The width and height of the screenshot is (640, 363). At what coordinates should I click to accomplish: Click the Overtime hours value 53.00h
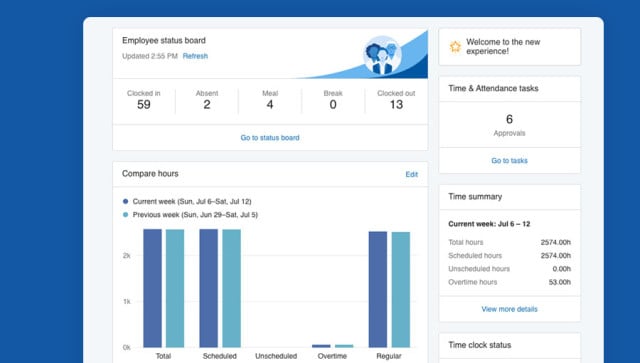pyautogui.click(x=560, y=282)
